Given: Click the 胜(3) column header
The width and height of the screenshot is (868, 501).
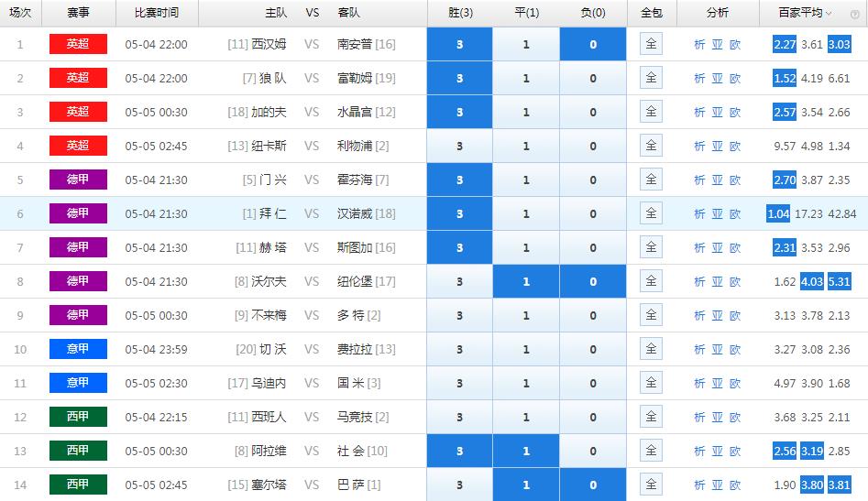Looking at the screenshot, I should pos(460,12).
